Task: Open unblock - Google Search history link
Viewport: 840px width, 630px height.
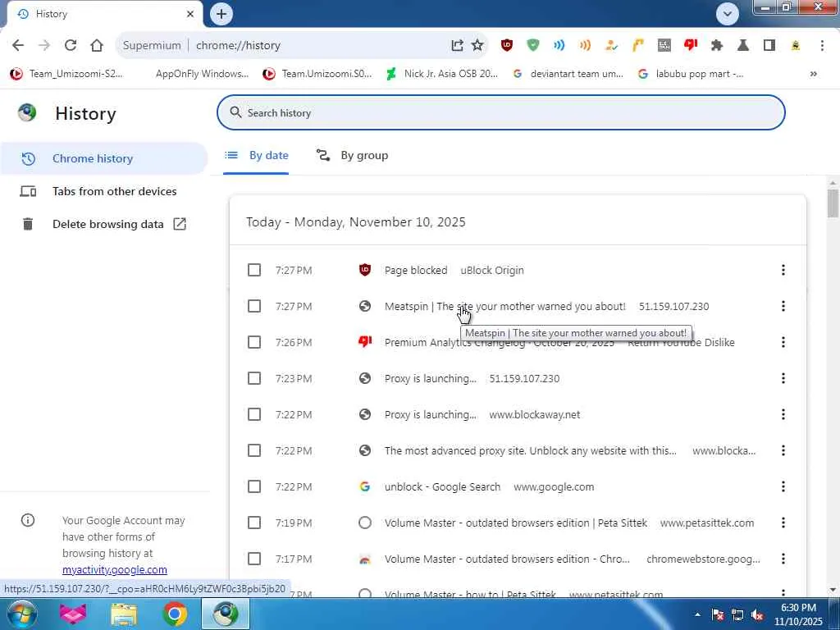Action: coord(442,486)
